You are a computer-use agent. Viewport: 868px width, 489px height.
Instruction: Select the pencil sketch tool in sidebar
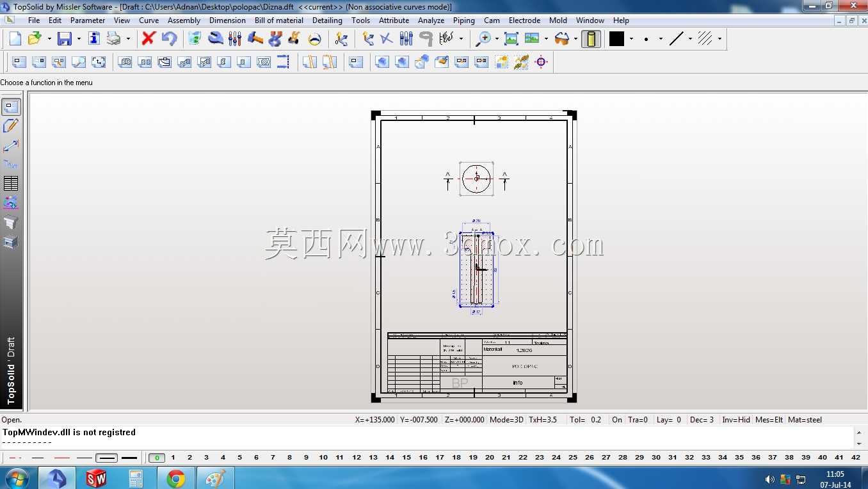tap(11, 126)
